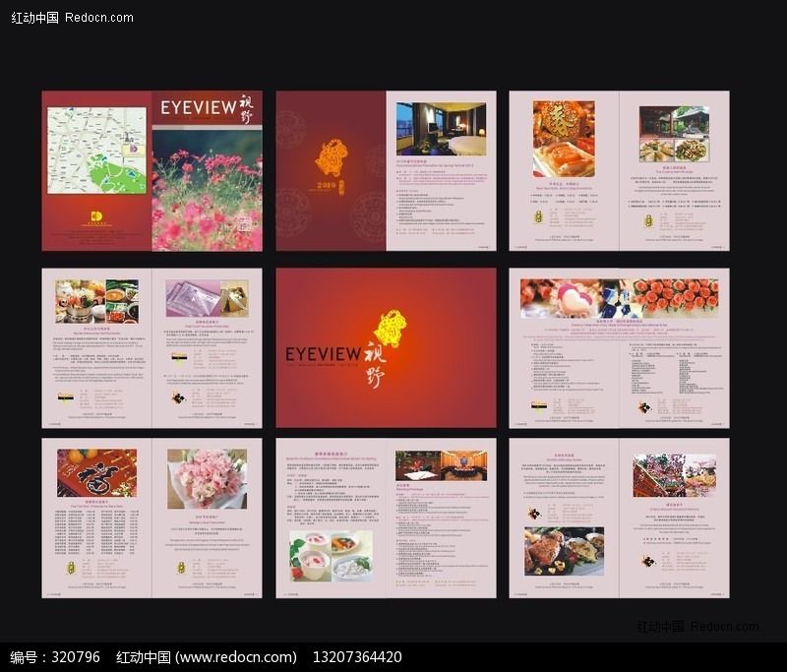Screen dimensions: 787x672
Task: Click the gold emblem icon below the courtyard photo
Action: pyautogui.click(x=648, y=220)
